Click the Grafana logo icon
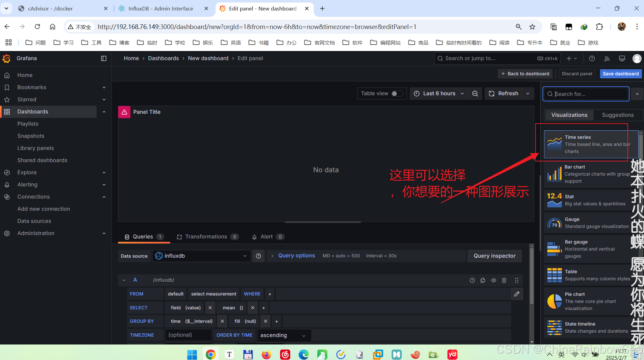Screen dimensions: 644x360 7,58
